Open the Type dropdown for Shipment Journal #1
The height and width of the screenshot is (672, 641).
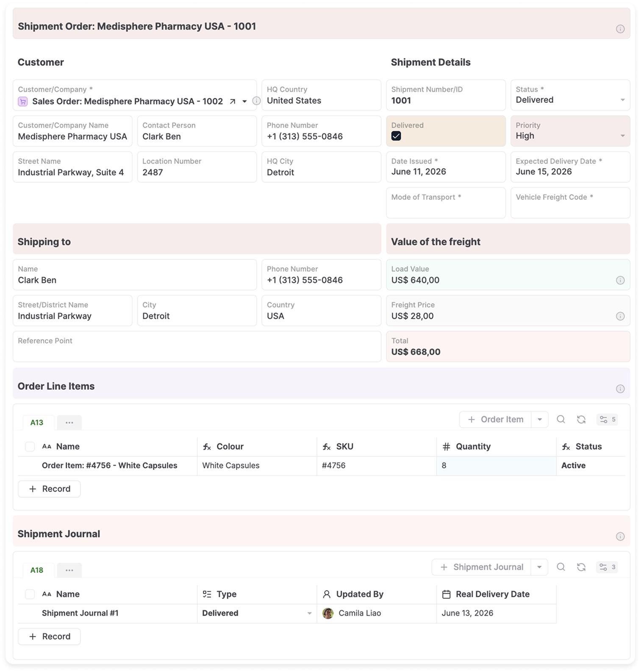point(309,613)
